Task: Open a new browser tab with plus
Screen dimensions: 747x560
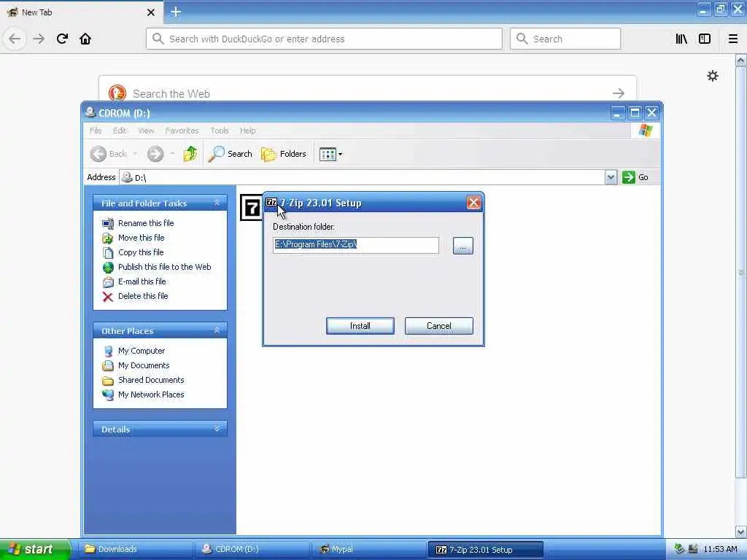Action: click(175, 12)
